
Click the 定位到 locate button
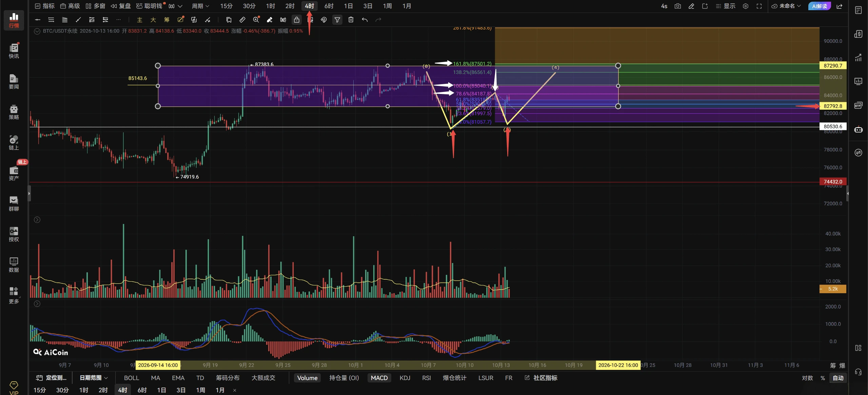pyautogui.click(x=52, y=378)
